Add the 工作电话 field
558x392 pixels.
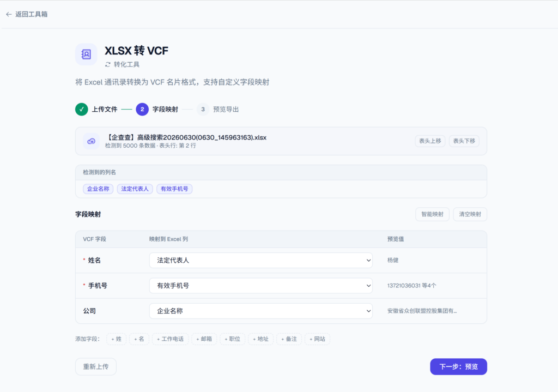(x=170, y=339)
